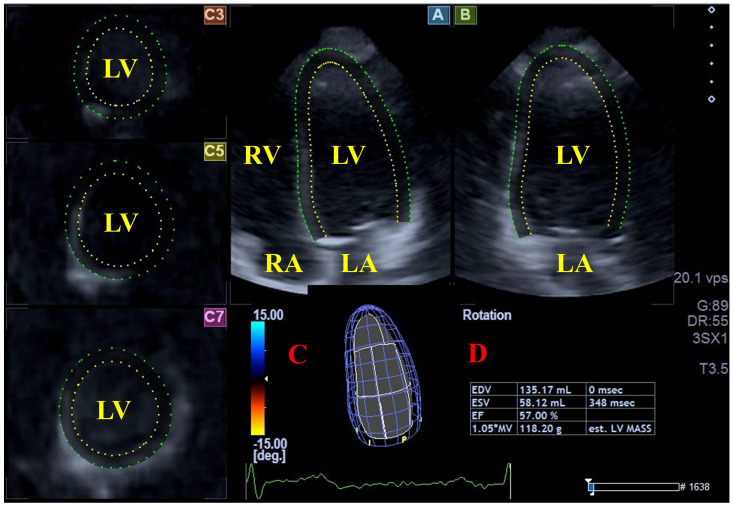
Task: Click the 57.00 % value
Action: [538, 415]
